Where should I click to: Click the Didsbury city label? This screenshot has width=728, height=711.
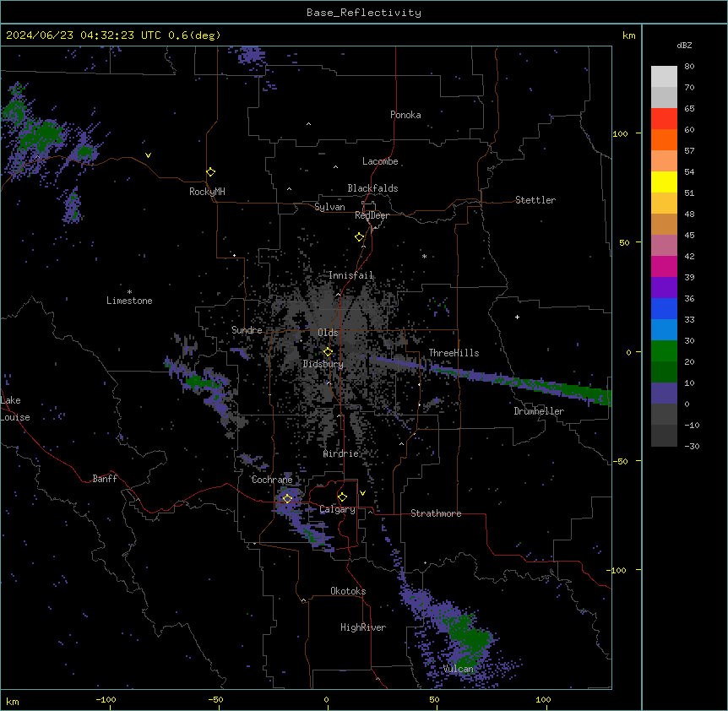pyautogui.click(x=323, y=364)
